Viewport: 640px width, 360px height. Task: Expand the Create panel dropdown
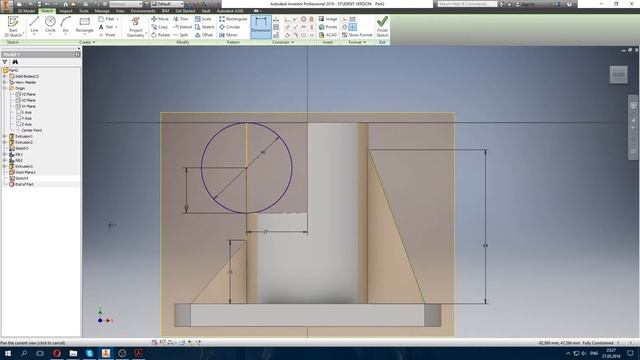pyautogui.click(x=87, y=42)
